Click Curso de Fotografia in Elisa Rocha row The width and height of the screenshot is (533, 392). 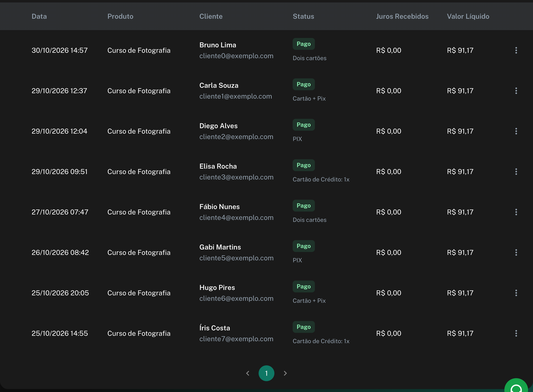pos(139,172)
